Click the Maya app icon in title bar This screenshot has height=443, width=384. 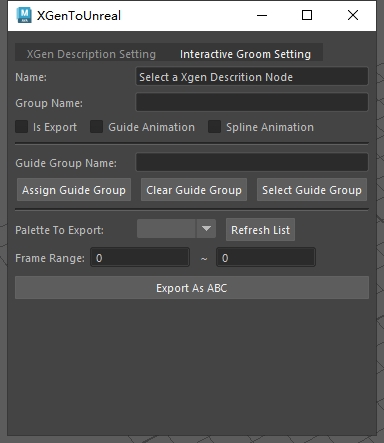[24, 15]
